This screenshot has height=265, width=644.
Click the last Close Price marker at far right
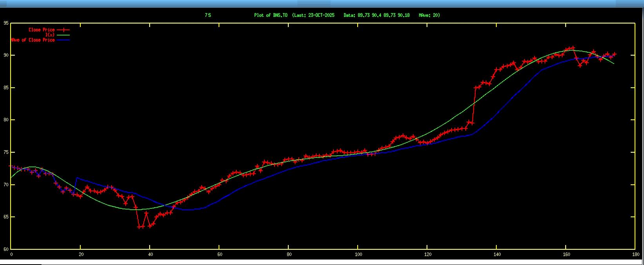(614, 54)
